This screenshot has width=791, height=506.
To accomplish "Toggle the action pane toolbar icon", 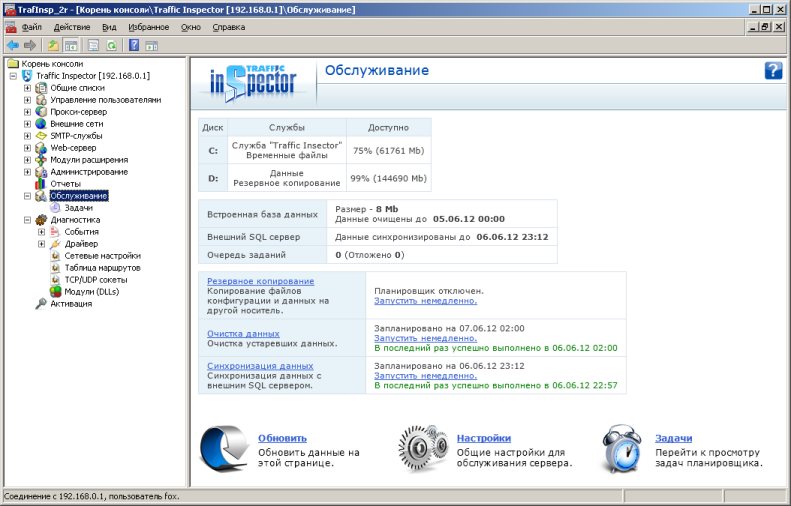I will point(151,46).
